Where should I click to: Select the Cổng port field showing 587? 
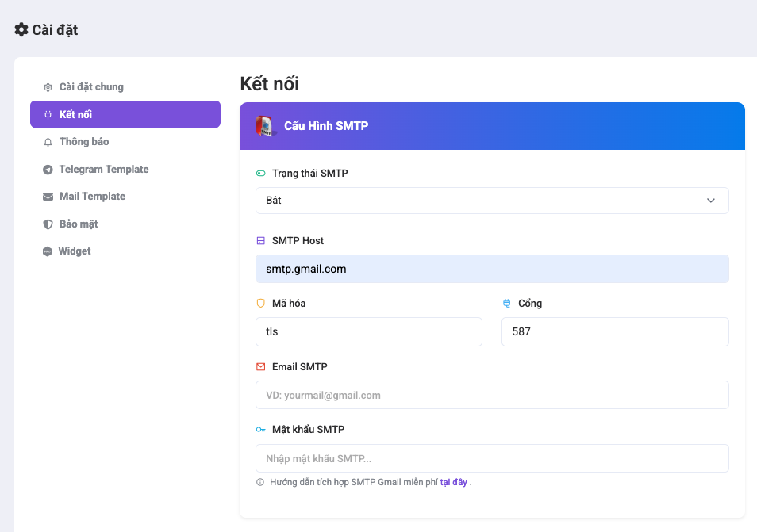615,332
